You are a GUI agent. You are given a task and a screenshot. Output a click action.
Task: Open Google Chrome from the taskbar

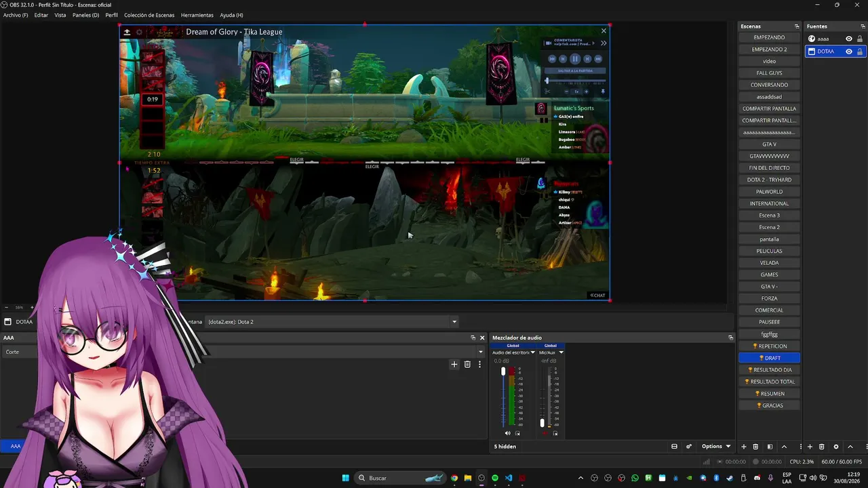coord(454,478)
